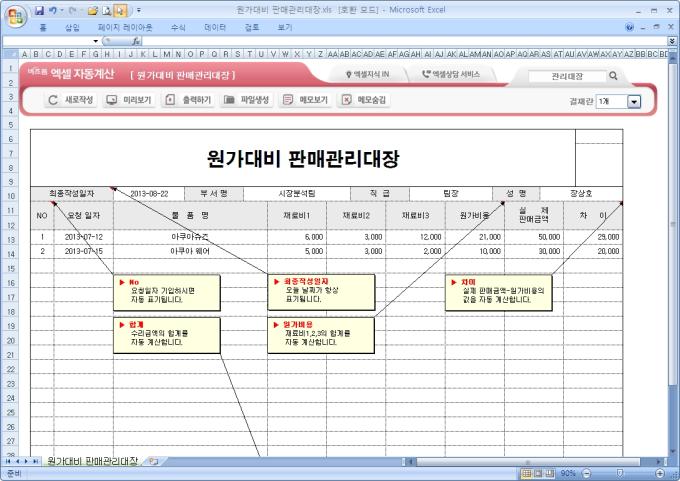Select row 13 header
This screenshot has height=481, width=680.
click(10, 240)
